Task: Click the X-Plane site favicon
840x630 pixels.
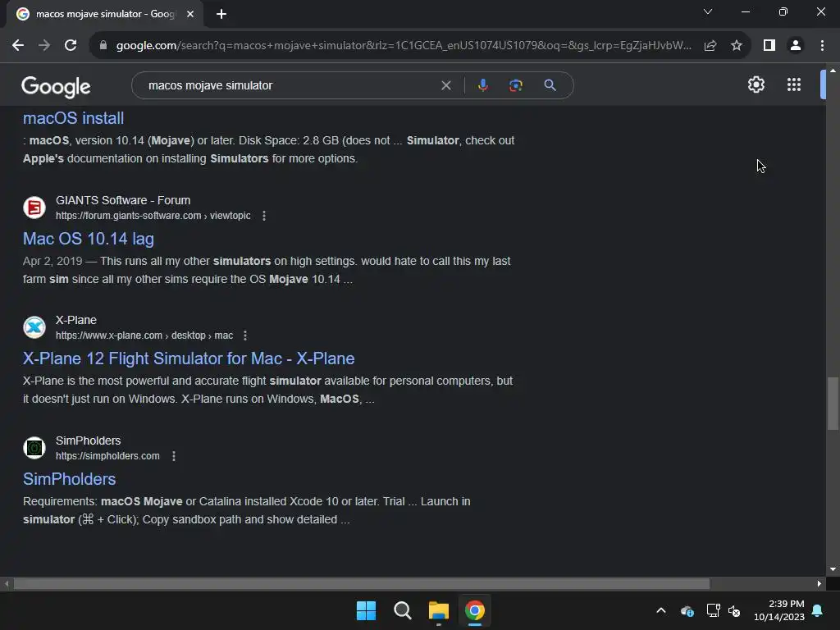Action: pyautogui.click(x=34, y=327)
